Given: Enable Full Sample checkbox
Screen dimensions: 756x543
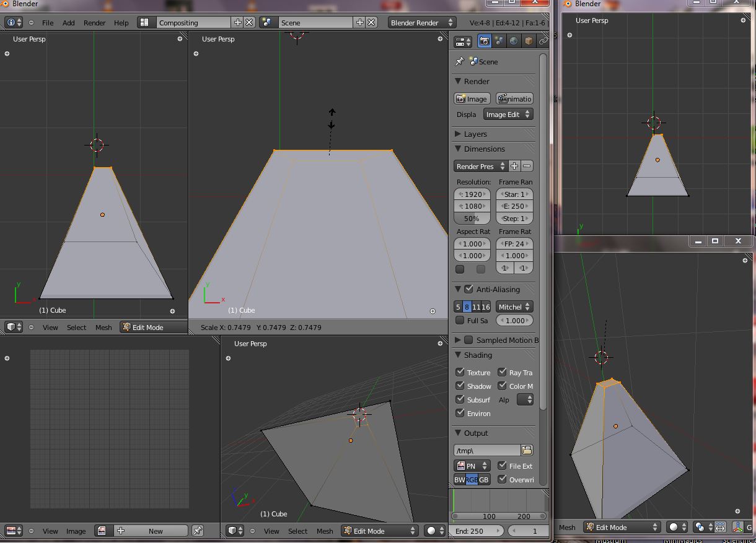Looking at the screenshot, I should pos(460,320).
